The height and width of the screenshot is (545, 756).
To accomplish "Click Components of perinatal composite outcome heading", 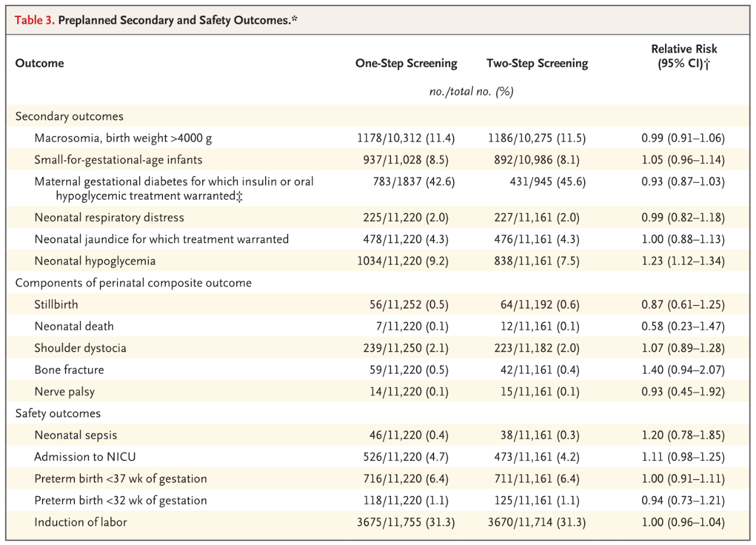I will pyautogui.click(x=133, y=283).
